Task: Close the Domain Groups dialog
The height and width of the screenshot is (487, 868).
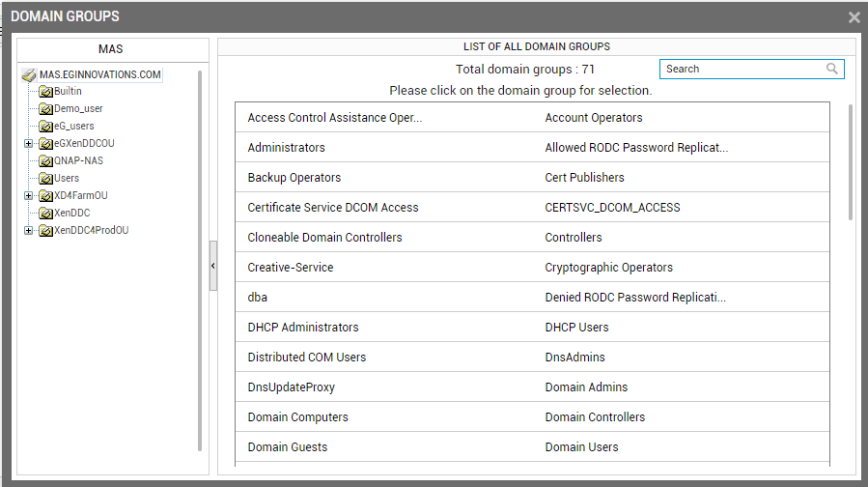Action: tap(854, 17)
